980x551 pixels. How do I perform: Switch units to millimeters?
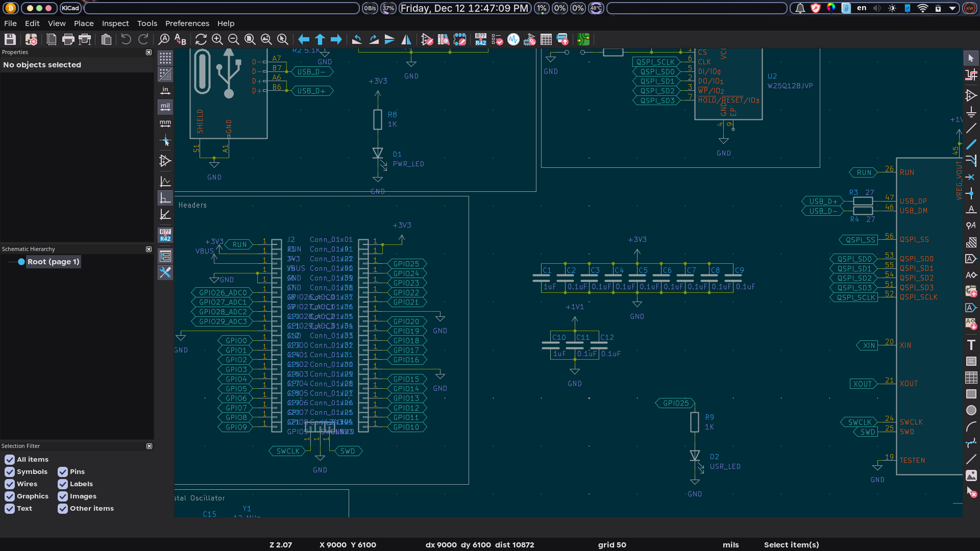pyautogui.click(x=165, y=123)
